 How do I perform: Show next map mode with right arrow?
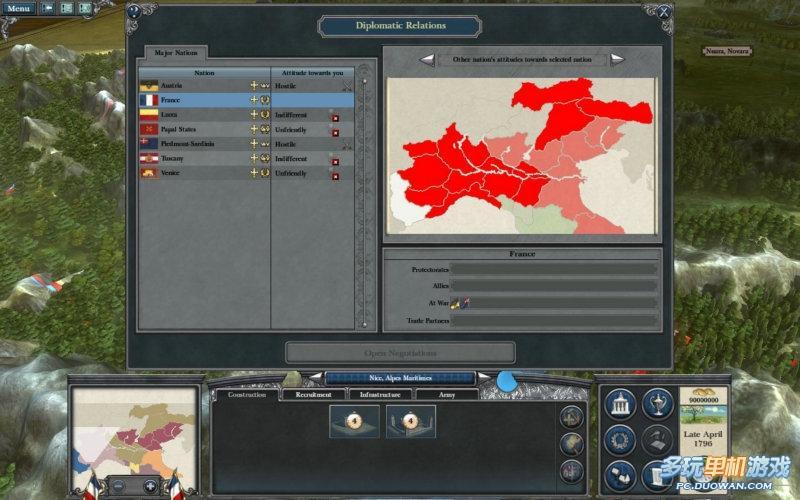(617, 60)
